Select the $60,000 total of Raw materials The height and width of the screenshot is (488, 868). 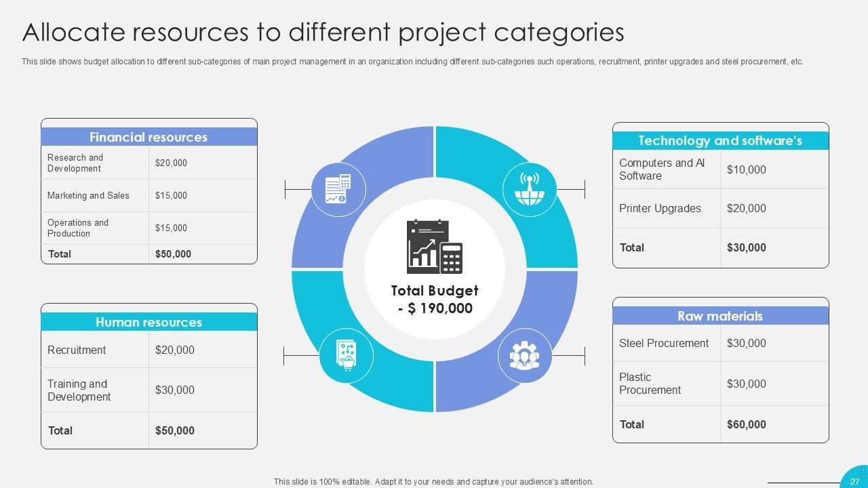(x=747, y=424)
